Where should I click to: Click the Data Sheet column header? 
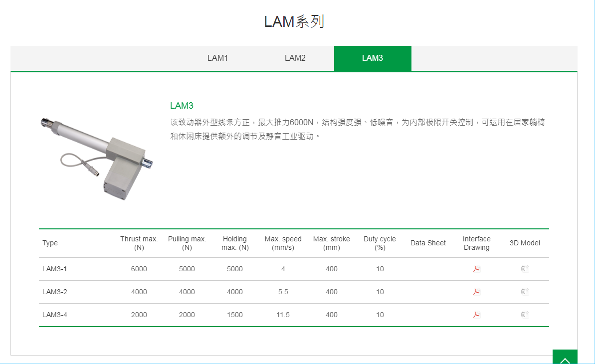(x=428, y=243)
